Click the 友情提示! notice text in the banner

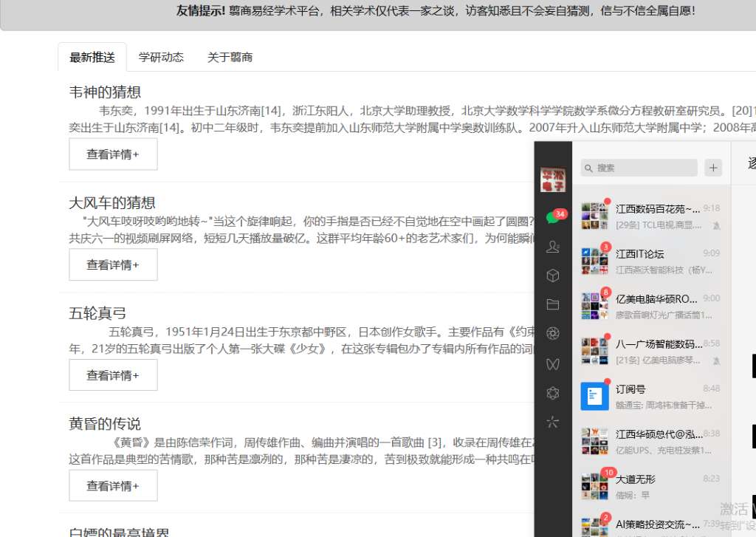[x=201, y=10]
